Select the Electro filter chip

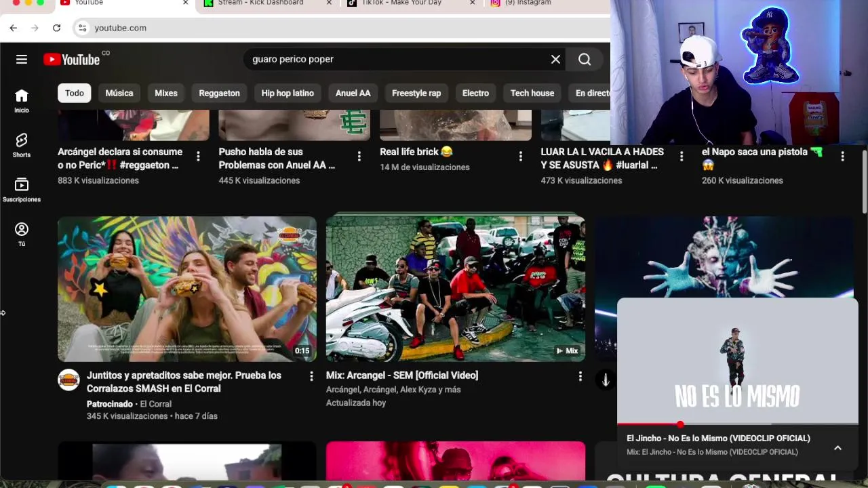(475, 93)
